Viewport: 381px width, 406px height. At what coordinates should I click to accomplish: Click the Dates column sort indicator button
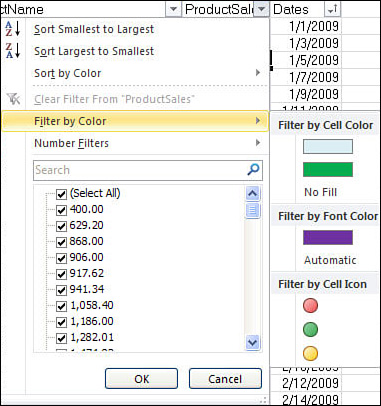coord(332,9)
